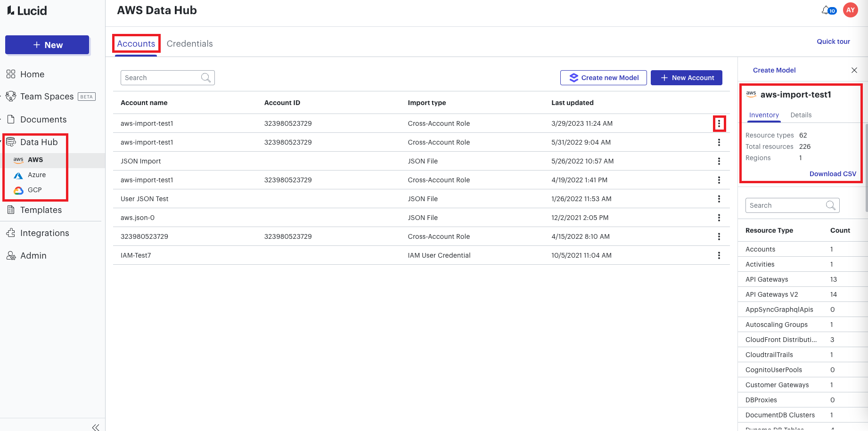Click the Lucid logo
The width and height of the screenshot is (868, 431).
(x=27, y=10)
